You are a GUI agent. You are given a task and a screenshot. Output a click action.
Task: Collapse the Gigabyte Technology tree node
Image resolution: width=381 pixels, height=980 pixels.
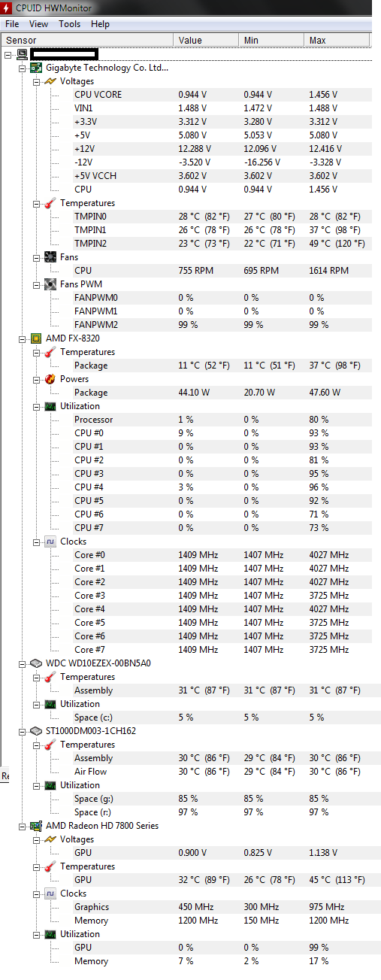pos(22,68)
